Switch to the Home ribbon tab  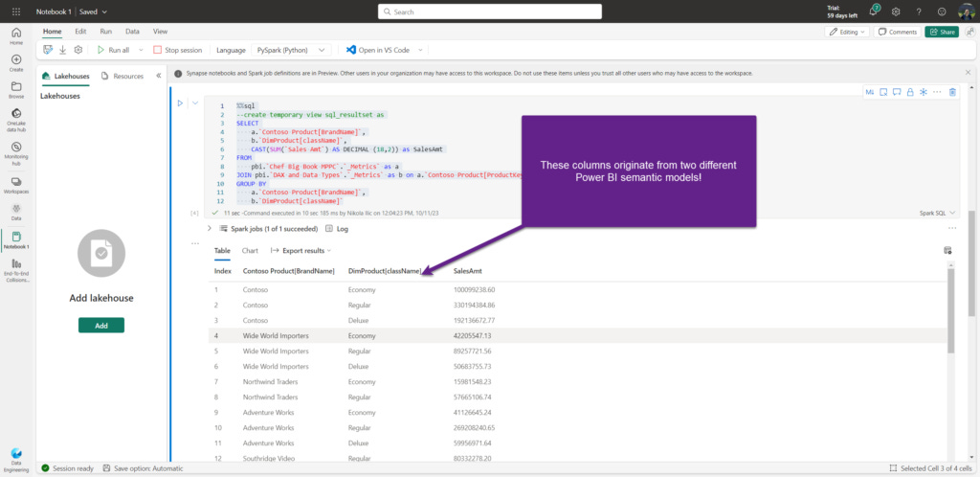(x=52, y=32)
